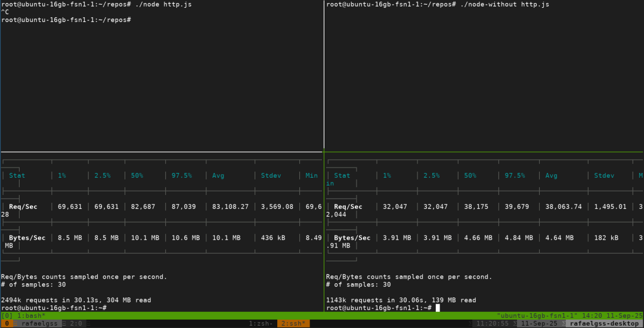The height and width of the screenshot is (328, 644).
Task: Click the 11-Sep-25 date in the bottom dark bar
Action: point(539,323)
